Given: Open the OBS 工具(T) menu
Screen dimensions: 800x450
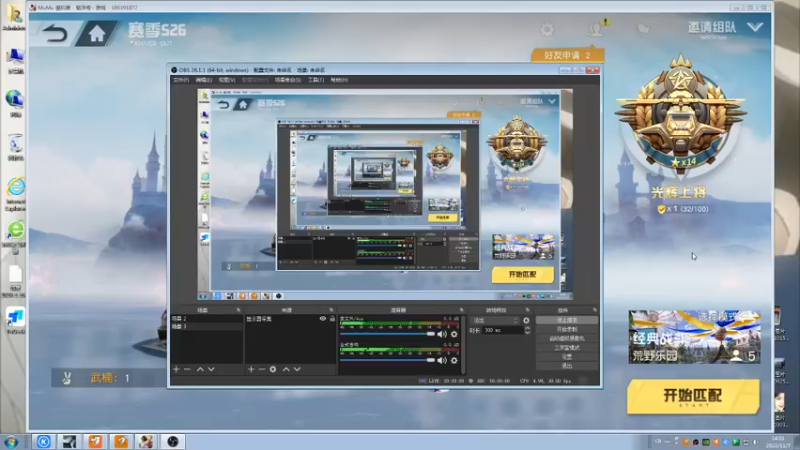Looking at the screenshot, I should (x=316, y=80).
